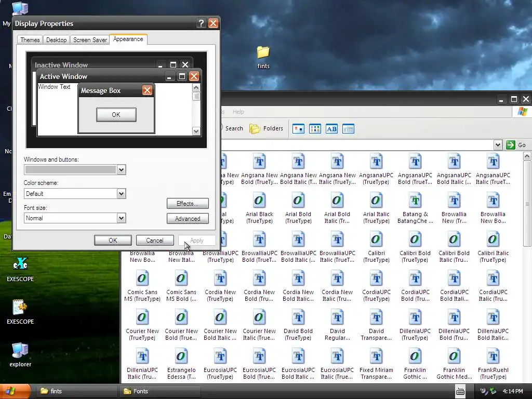Open on-screen keyboard icon in taskbar
Viewport: 532px width, 399px height.
click(460, 391)
